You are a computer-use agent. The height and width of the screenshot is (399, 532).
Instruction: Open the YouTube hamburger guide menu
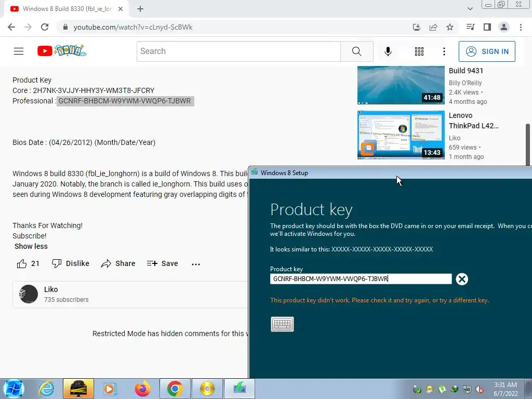coord(19,51)
